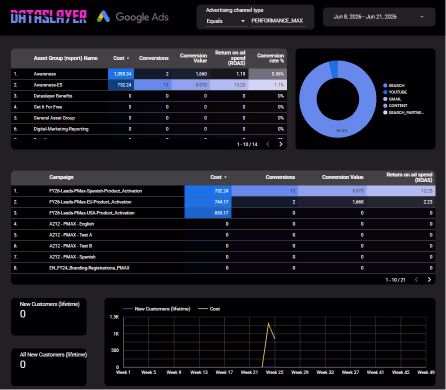446x390 pixels.
Task: Select AZ12 - PMAX - Test B campaign
Action: point(223,246)
